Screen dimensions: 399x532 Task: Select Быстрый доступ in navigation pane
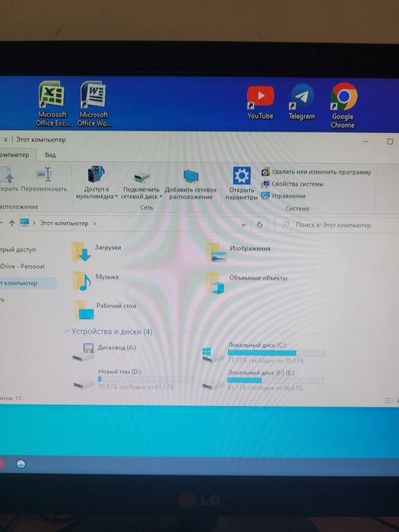pos(17,250)
